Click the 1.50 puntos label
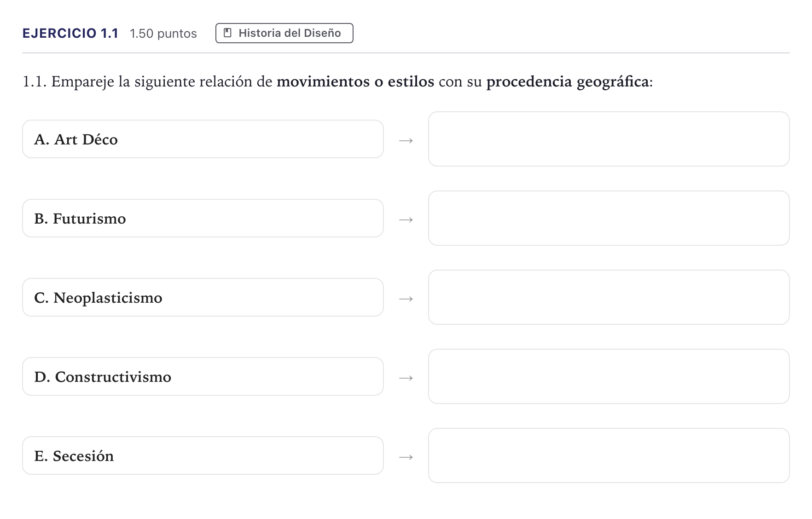This screenshot has width=812, height=519. (163, 34)
